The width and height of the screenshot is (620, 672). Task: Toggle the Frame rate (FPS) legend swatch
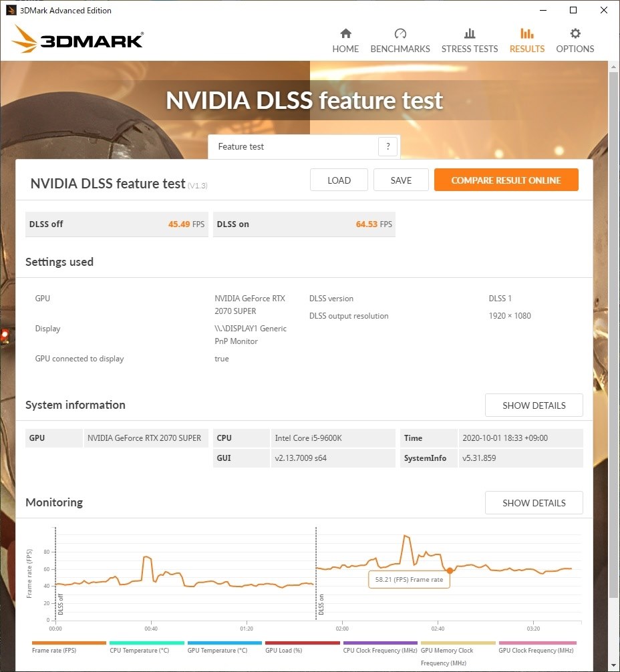pyautogui.click(x=69, y=643)
